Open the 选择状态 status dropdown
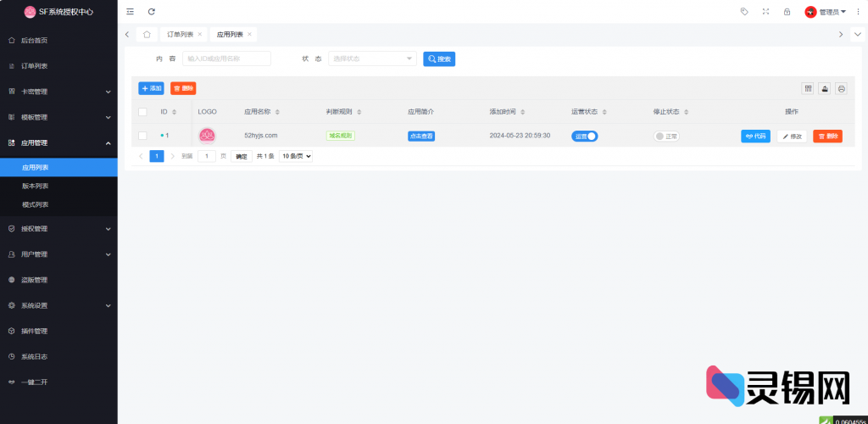Viewport: 868px width, 424px height. (x=372, y=59)
